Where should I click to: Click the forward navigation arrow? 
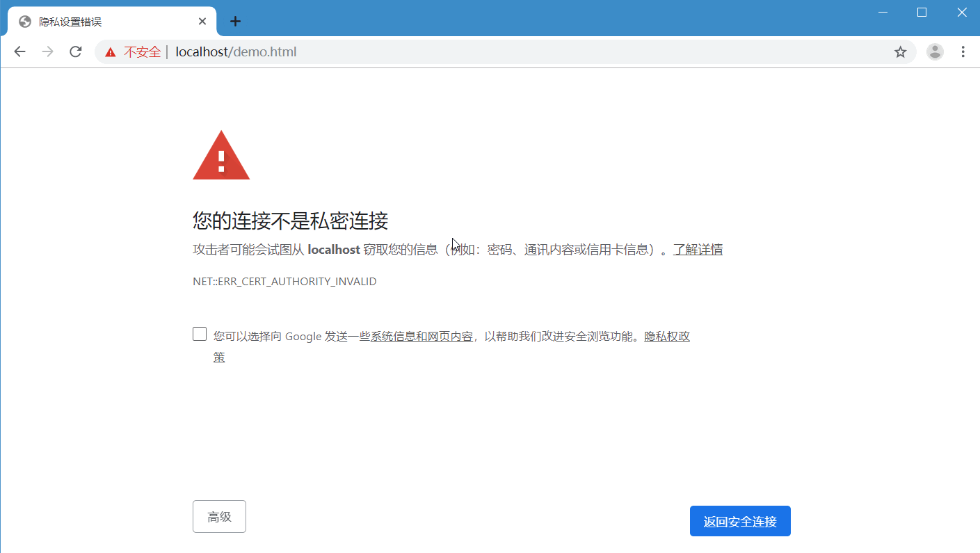tap(47, 51)
